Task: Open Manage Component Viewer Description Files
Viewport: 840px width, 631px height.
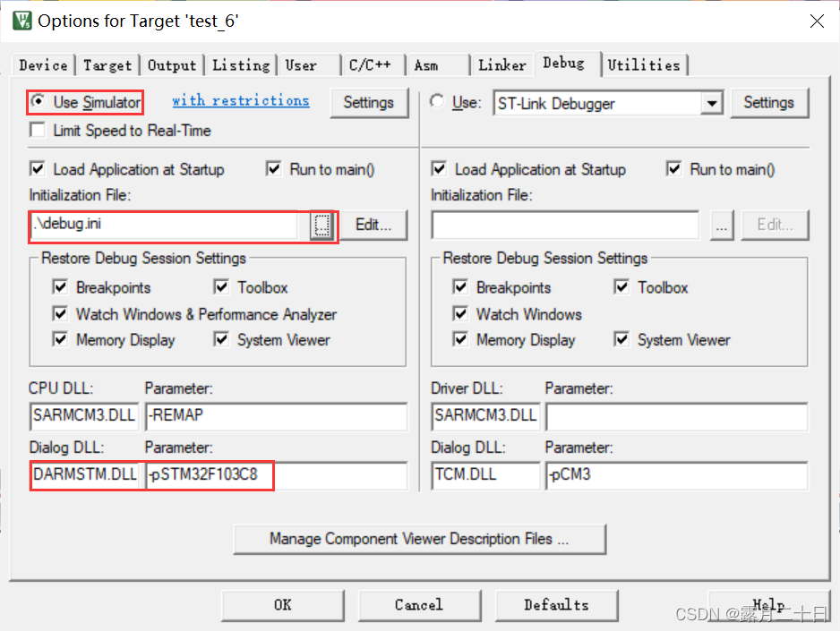Action: click(419, 539)
